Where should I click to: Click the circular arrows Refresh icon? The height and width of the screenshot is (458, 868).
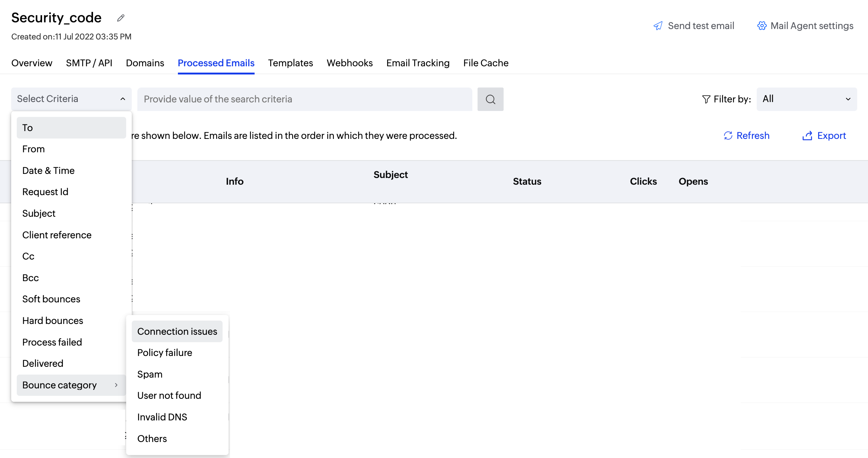(x=728, y=136)
